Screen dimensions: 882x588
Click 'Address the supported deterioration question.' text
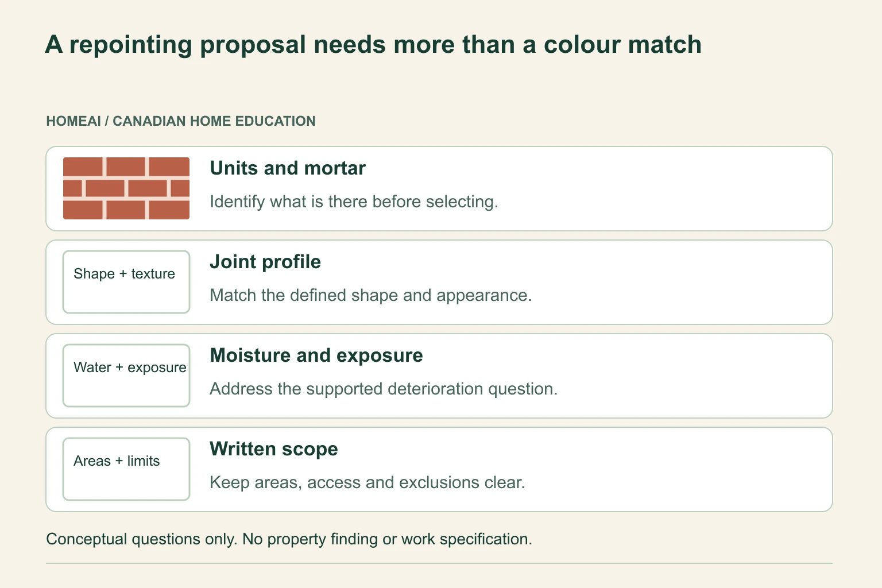pyautogui.click(x=384, y=389)
